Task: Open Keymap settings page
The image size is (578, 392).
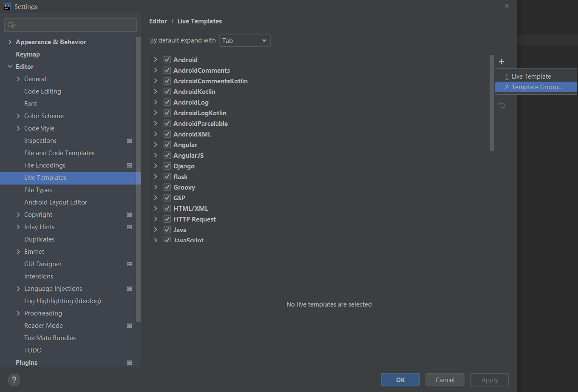Action: (x=28, y=54)
